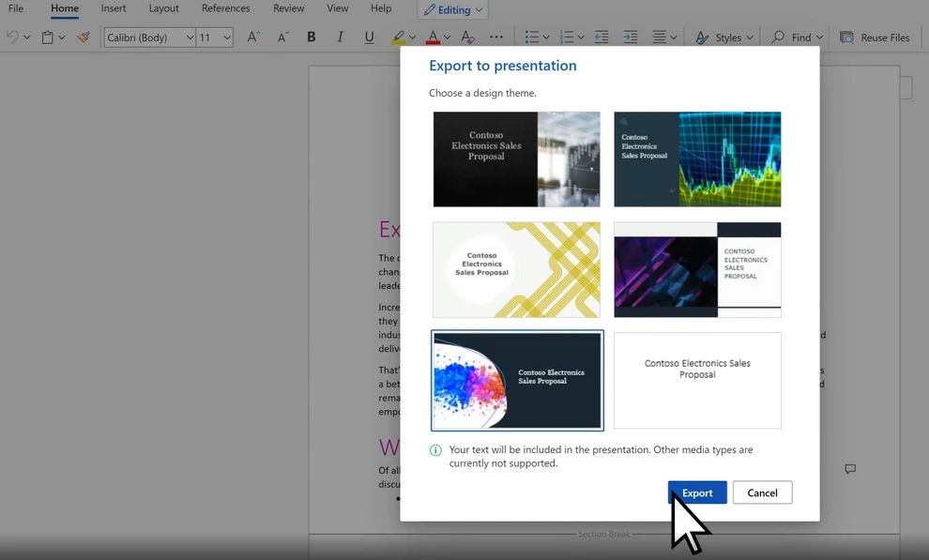Screen dimensions: 929x560
Task: Increase the indent level
Action: (630, 38)
